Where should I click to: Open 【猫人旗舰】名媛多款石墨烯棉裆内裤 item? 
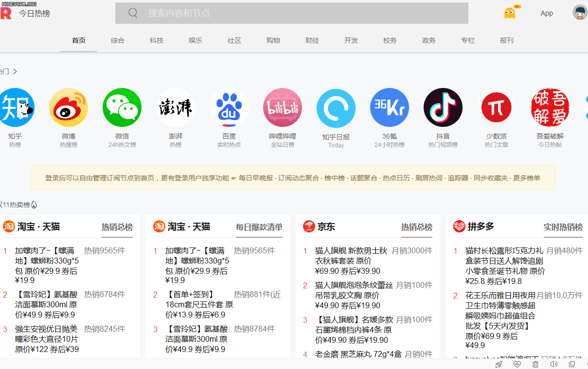pyautogui.click(x=354, y=330)
